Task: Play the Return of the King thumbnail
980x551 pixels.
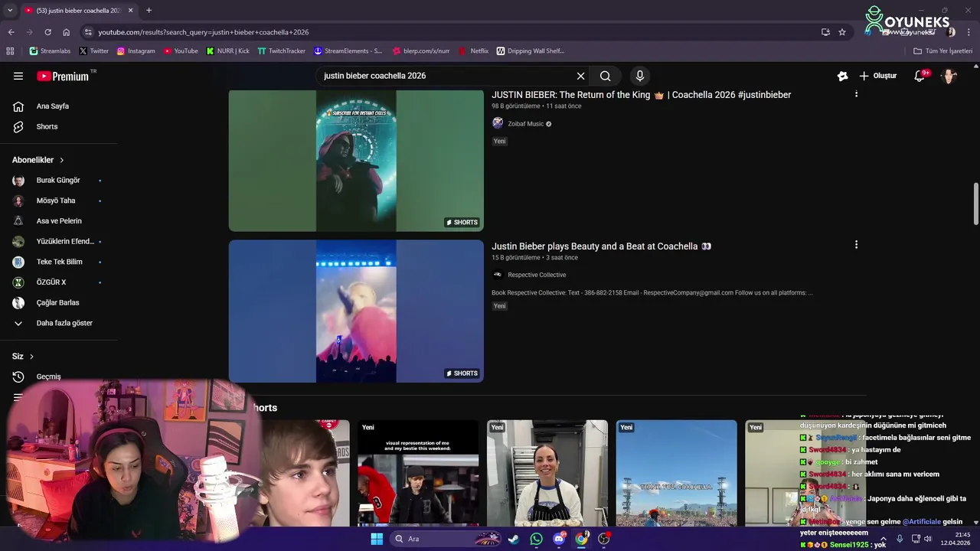Action: pyautogui.click(x=356, y=161)
